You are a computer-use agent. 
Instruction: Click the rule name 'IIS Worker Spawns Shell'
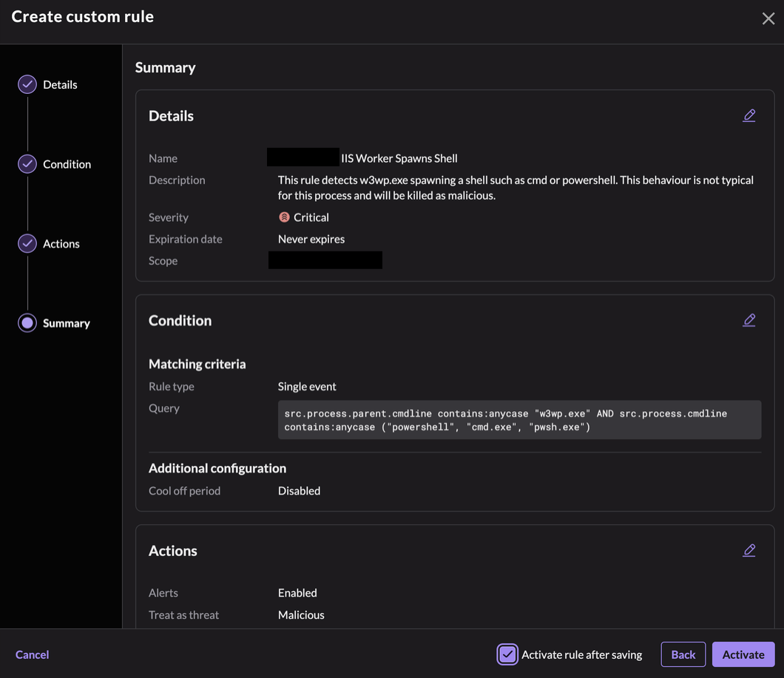399,158
